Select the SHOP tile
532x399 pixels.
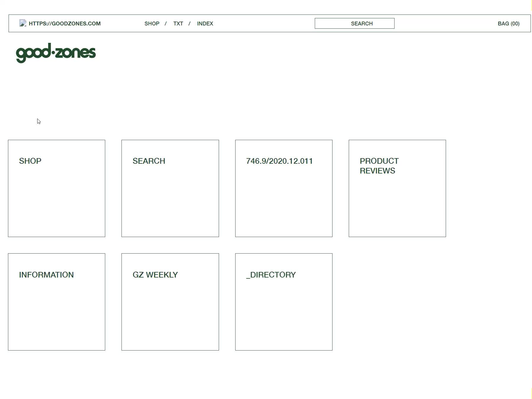click(x=56, y=188)
